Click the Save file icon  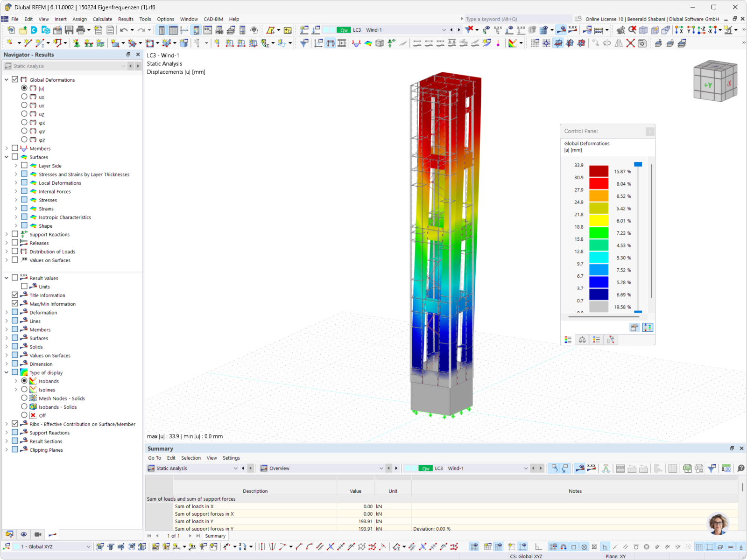tap(69, 30)
